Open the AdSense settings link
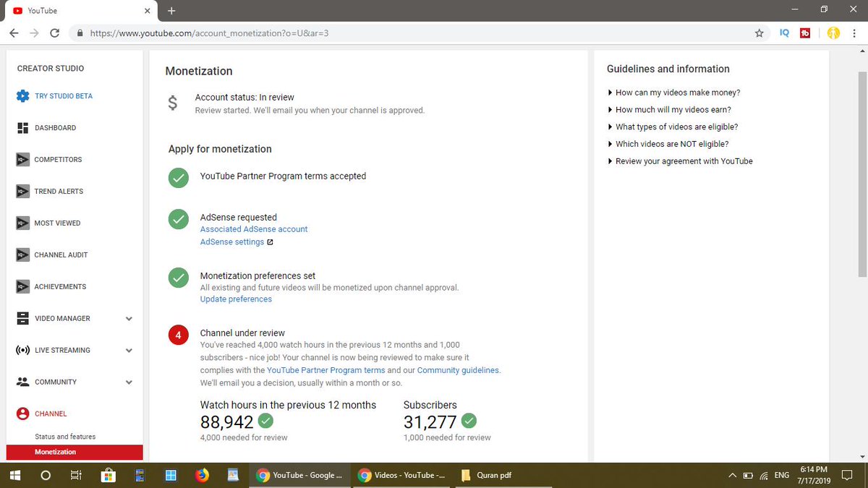868x488 pixels. click(232, 242)
